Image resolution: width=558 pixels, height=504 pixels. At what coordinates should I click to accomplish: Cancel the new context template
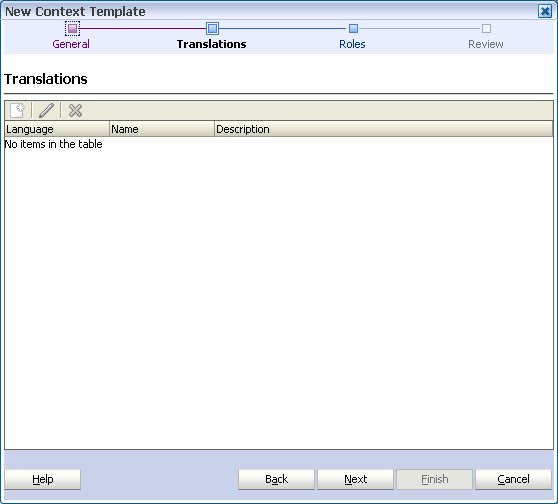514,479
